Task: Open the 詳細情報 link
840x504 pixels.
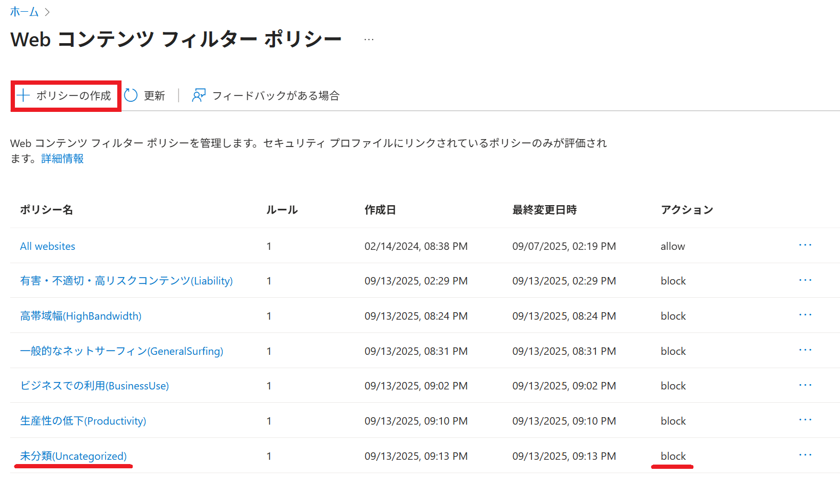Action: 62,159
